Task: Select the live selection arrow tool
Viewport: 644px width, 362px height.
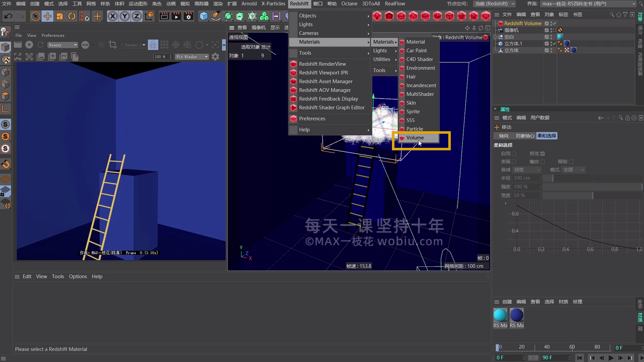Action: [35, 16]
